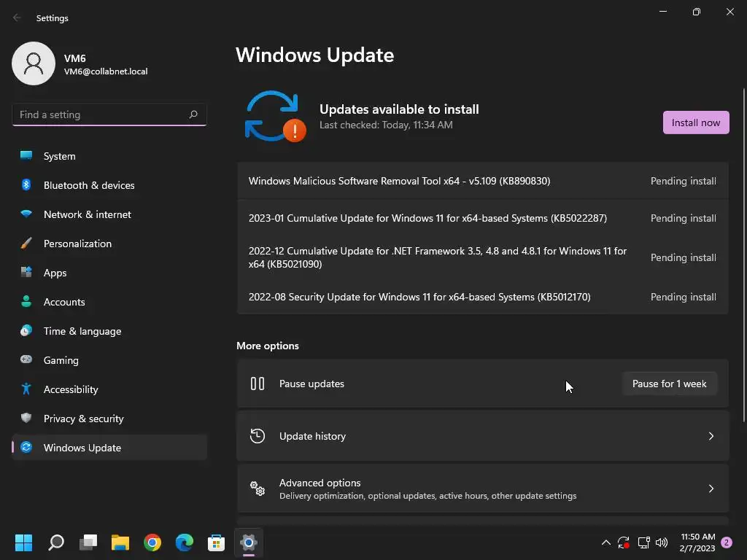Click the Time & language clock icon
Screen dimensions: 747x560
pyautogui.click(x=26, y=330)
